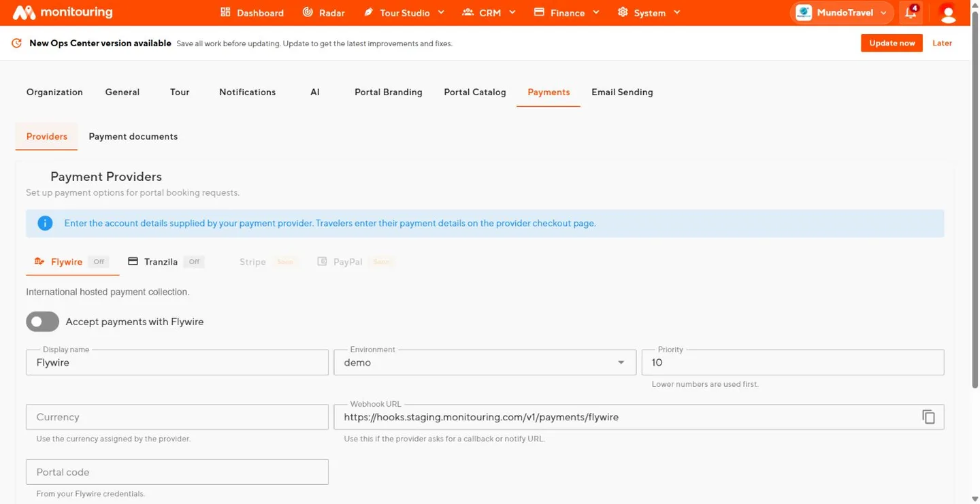Click the MundoTravel organization logo
The width and height of the screenshot is (980, 504).
coord(804,13)
